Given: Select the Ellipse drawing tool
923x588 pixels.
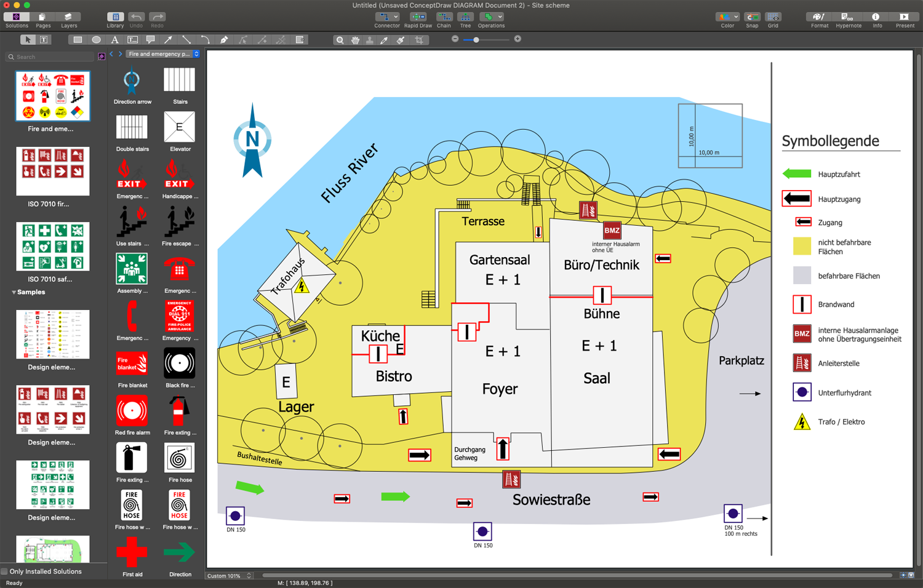Looking at the screenshot, I should tap(96, 40).
